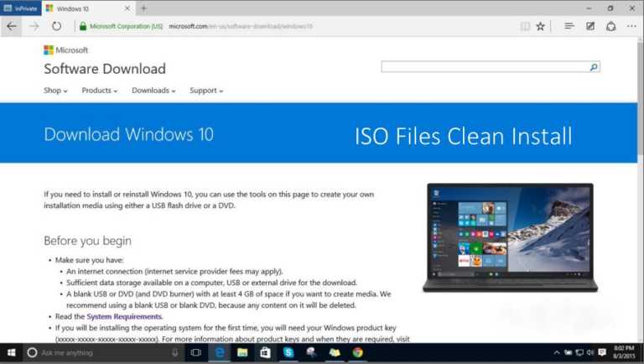
Task: Open Google Chrome from the taskbar
Action: coord(357,352)
